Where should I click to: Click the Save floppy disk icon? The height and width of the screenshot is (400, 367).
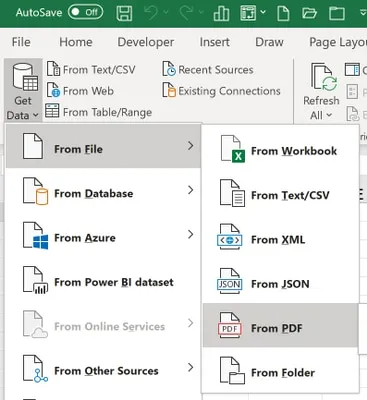pos(124,13)
